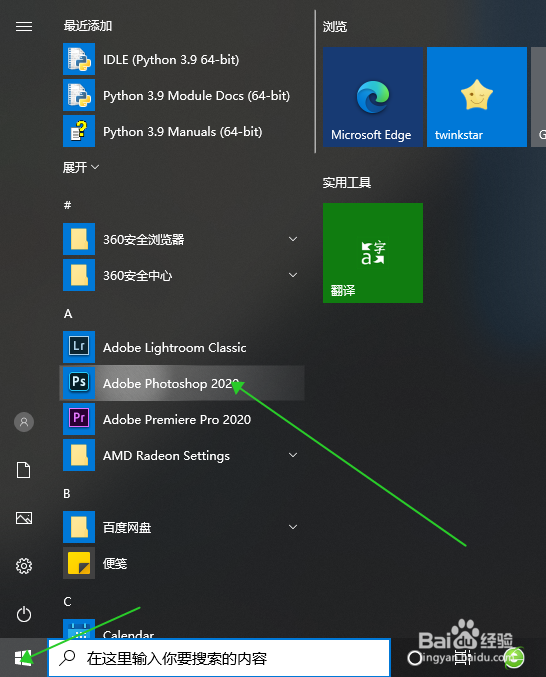546x677 pixels.
Task: Open Python 3.9 Manuals icon
Action: pos(79,131)
